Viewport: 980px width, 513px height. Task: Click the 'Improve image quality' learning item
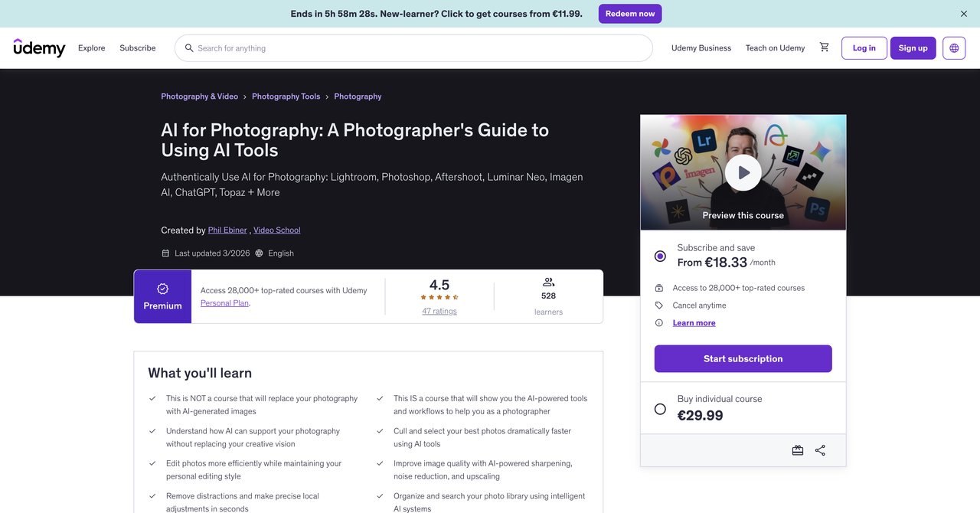pyautogui.click(x=483, y=470)
